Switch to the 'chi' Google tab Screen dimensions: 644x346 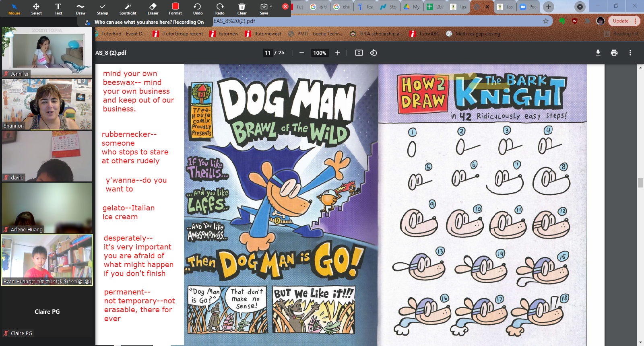pyautogui.click(x=342, y=6)
